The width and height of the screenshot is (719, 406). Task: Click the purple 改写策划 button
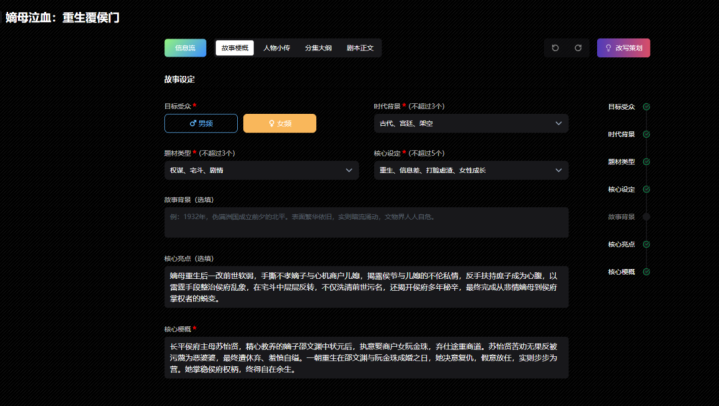[x=624, y=48]
